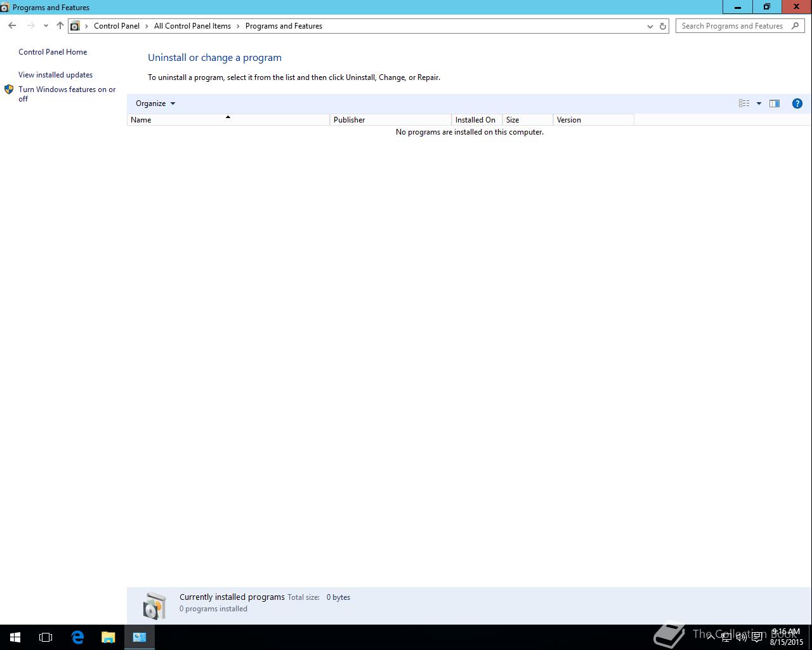Sort by the Size column header

(528, 120)
